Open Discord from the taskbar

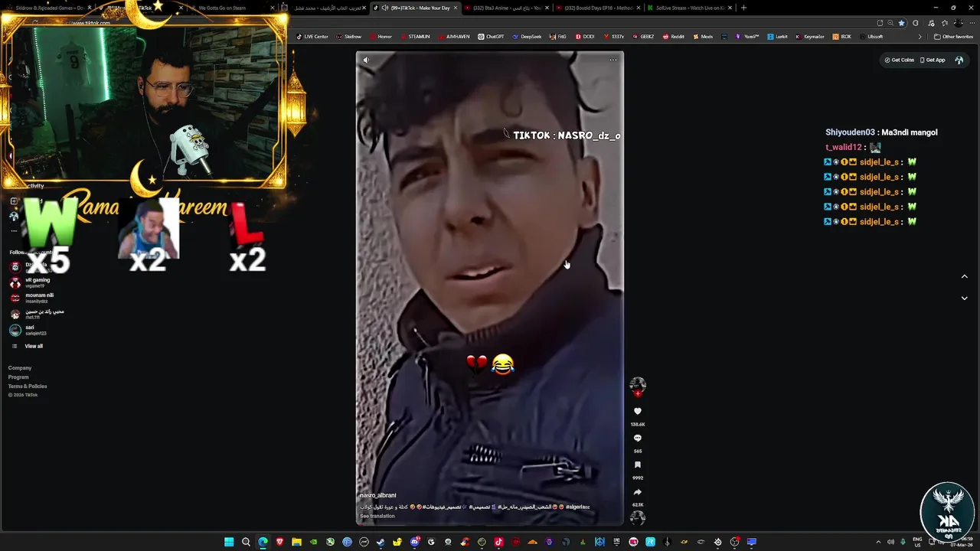[x=414, y=542]
